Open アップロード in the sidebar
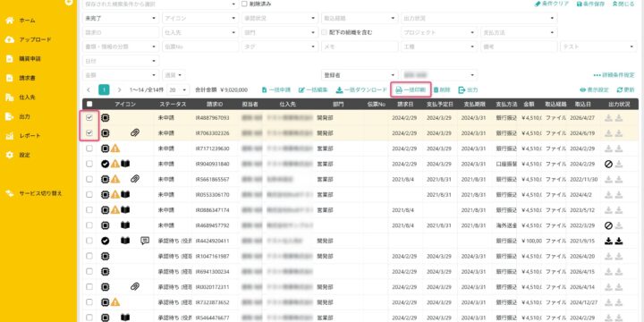This screenshot has width=644, height=322. tap(35, 40)
